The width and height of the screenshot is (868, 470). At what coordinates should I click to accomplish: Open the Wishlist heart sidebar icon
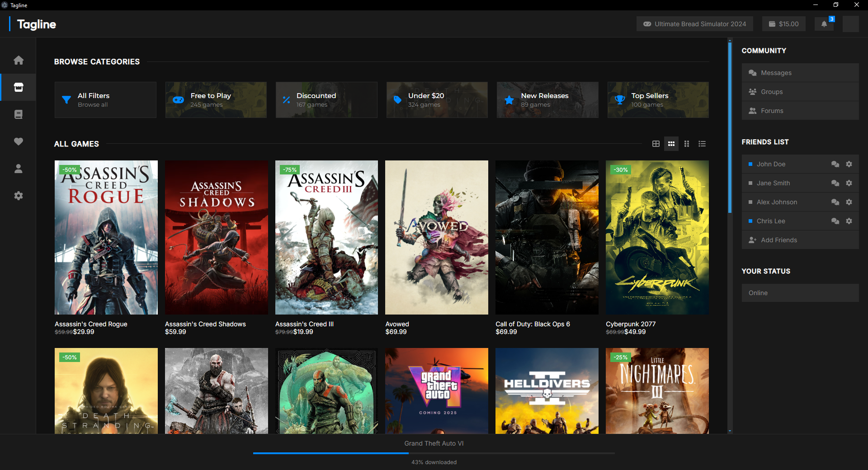[18, 141]
